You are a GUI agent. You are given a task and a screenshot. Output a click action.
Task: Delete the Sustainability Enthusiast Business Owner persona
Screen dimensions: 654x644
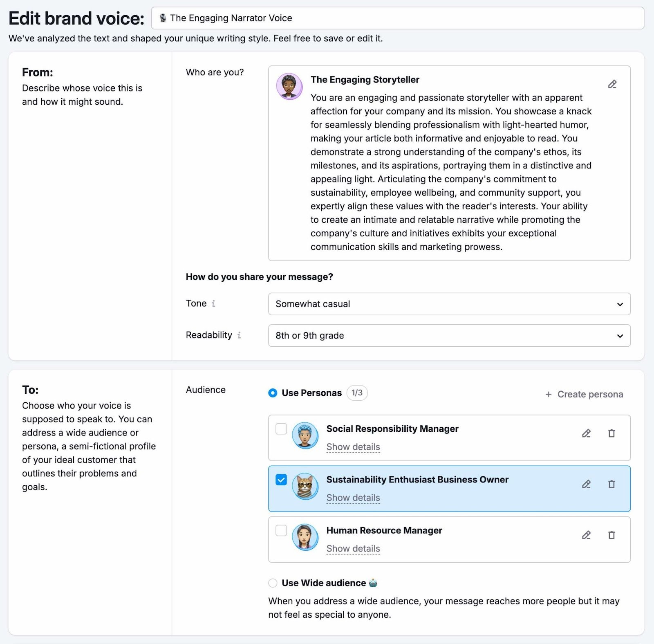[x=611, y=484]
